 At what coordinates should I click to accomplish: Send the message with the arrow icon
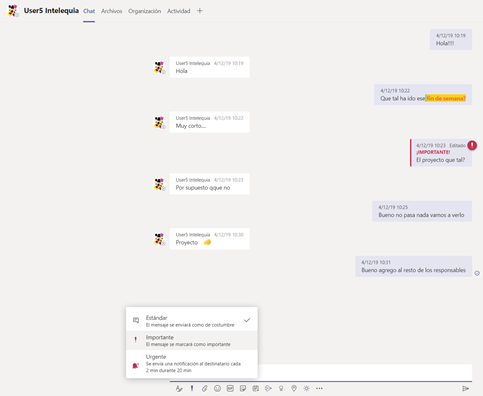coord(465,388)
